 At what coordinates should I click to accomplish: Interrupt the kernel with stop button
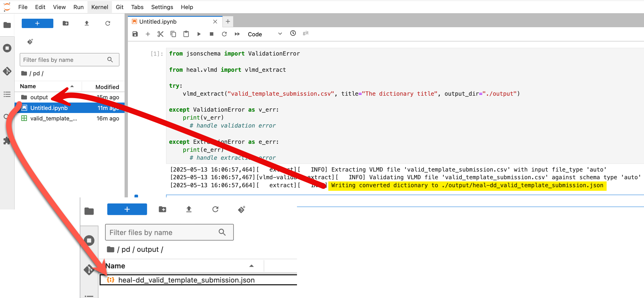tap(211, 34)
